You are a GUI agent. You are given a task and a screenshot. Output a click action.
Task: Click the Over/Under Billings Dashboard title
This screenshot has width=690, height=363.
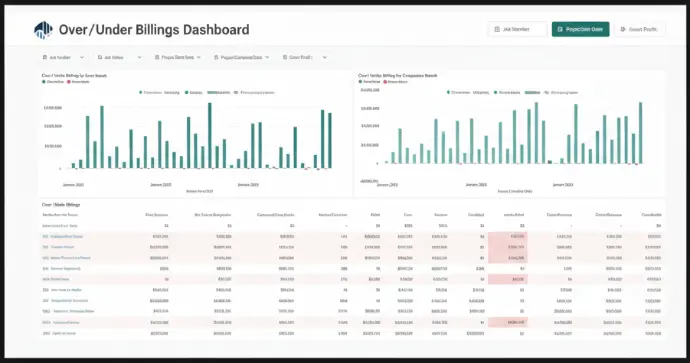(x=154, y=29)
